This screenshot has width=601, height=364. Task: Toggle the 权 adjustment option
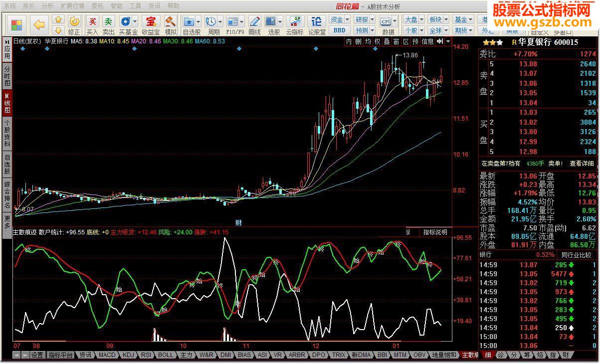(x=378, y=41)
